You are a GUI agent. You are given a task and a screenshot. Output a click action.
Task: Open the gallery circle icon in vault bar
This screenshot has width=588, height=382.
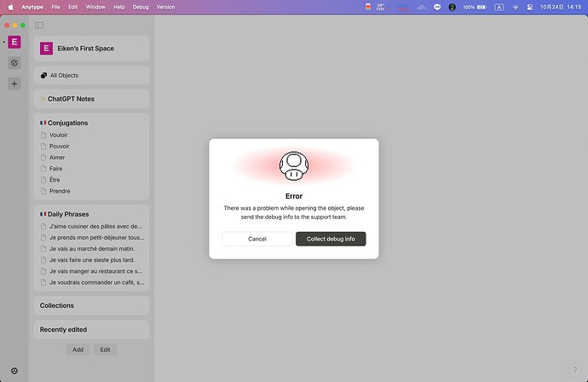click(14, 62)
